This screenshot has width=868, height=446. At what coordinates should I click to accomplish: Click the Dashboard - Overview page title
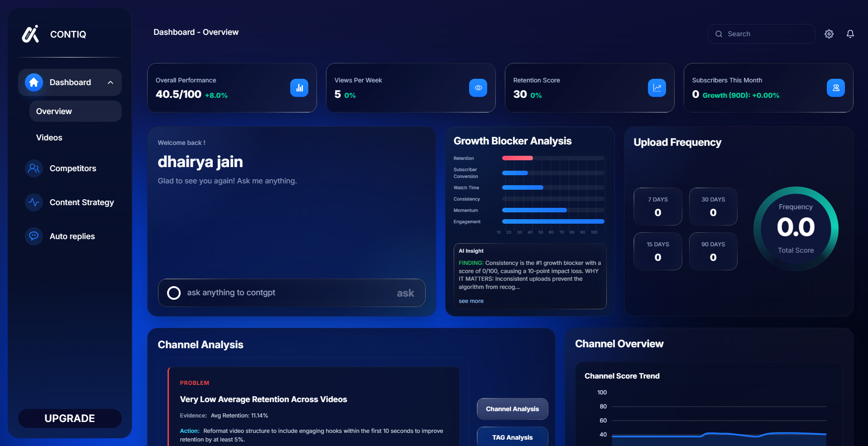click(x=196, y=32)
